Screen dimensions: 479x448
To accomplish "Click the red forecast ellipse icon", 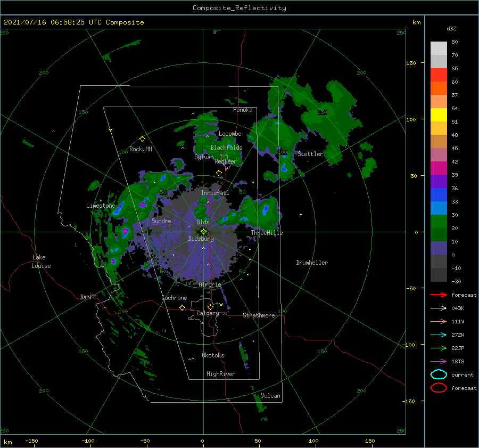I will point(439,388).
